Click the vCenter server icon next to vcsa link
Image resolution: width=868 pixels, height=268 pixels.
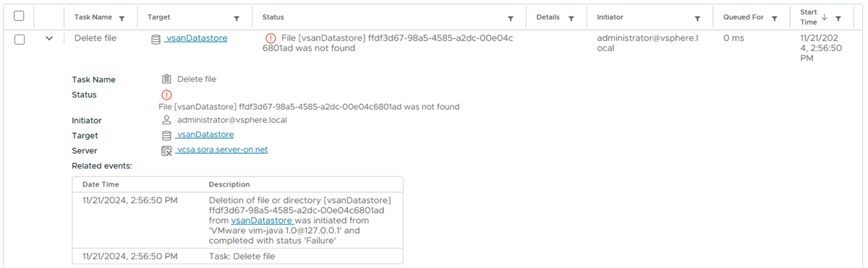tap(166, 151)
